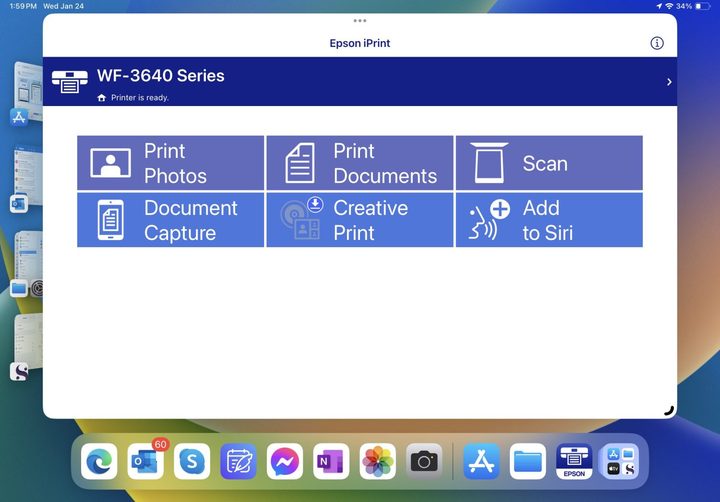Tap the home icon next to printer status

[101, 97]
